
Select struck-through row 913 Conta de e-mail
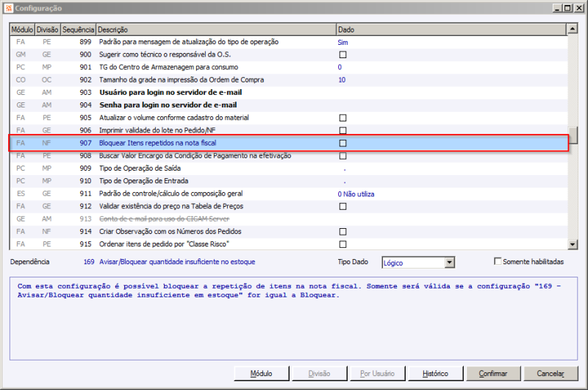coord(288,219)
